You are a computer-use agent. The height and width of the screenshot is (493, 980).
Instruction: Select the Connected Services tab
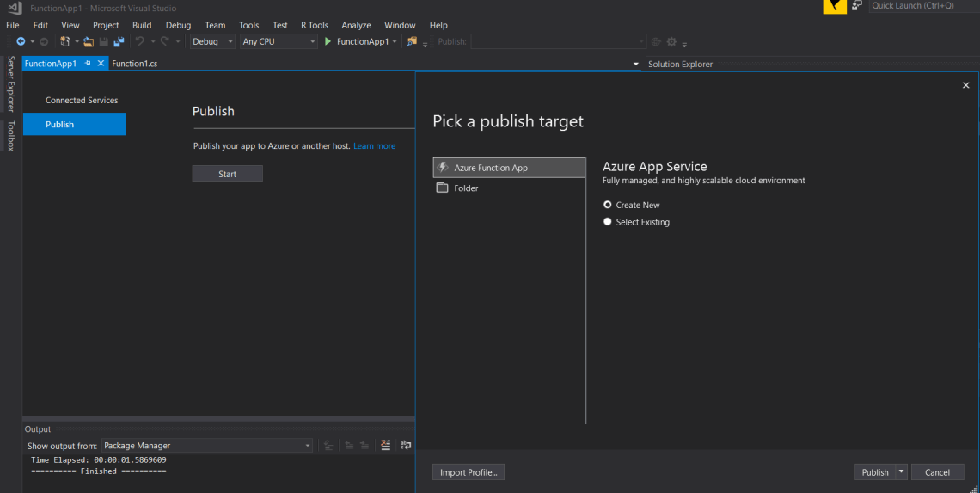pyautogui.click(x=82, y=100)
